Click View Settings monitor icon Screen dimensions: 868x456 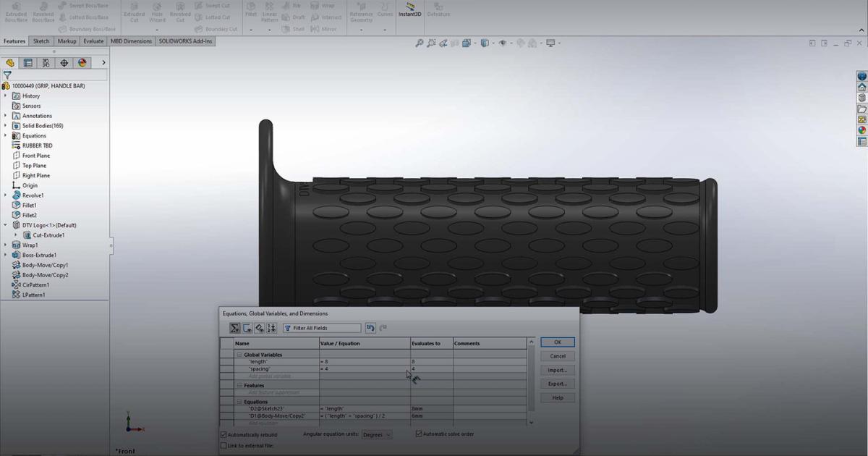pyautogui.click(x=550, y=43)
